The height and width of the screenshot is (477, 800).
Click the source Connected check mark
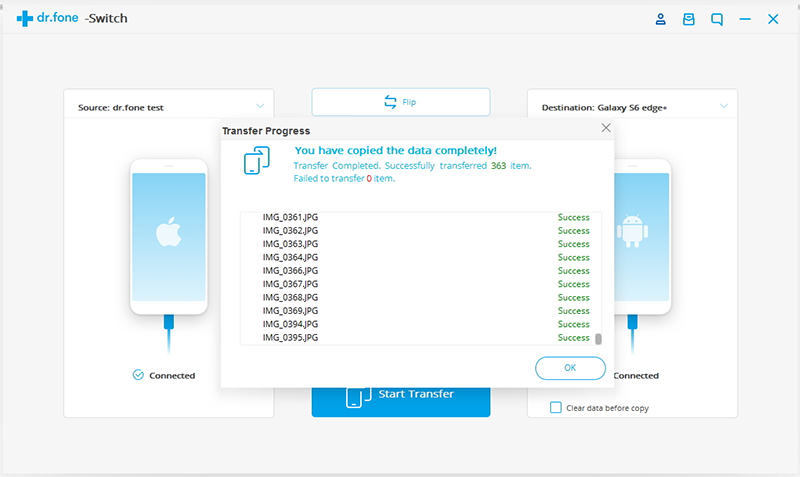click(x=138, y=375)
